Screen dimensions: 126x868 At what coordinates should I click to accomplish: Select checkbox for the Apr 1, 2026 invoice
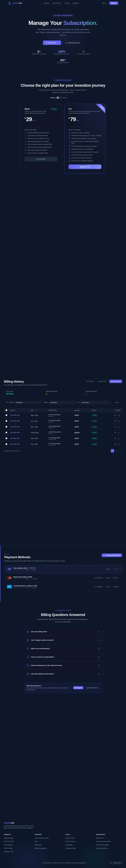(6, 421)
